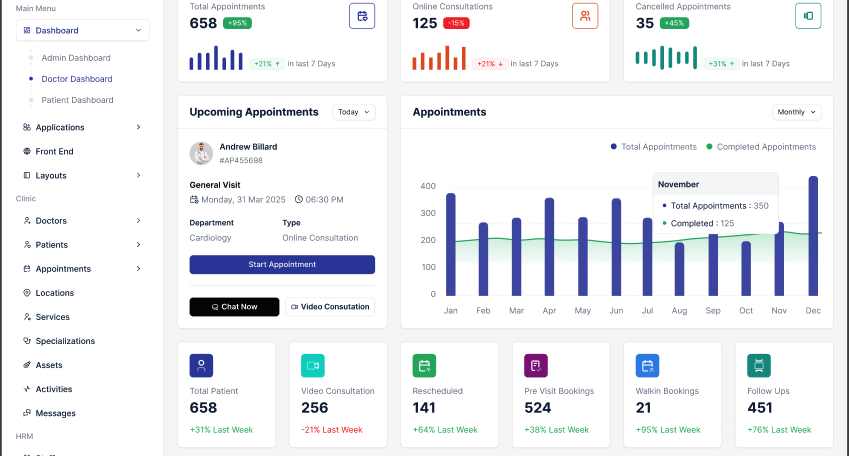849x456 pixels.
Task: Click the Chat Now button
Action: tap(234, 307)
